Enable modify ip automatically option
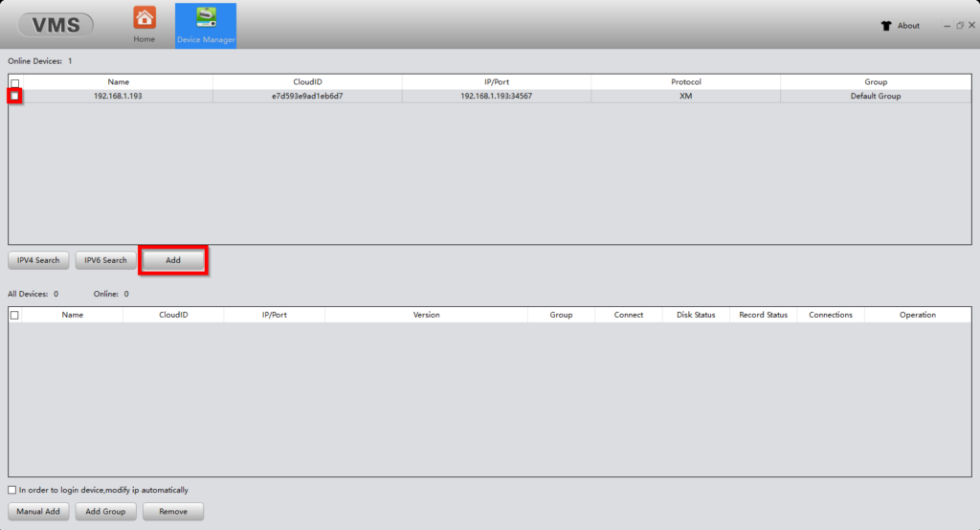The width and height of the screenshot is (980, 530). tap(12, 491)
